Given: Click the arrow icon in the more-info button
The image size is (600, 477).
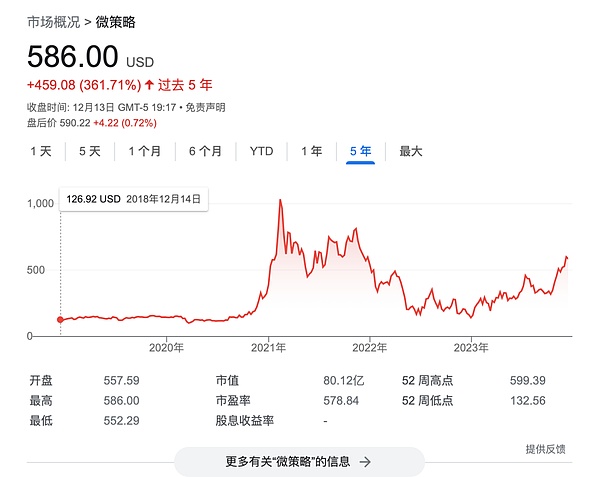Looking at the screenshot, I should point(365,462).
